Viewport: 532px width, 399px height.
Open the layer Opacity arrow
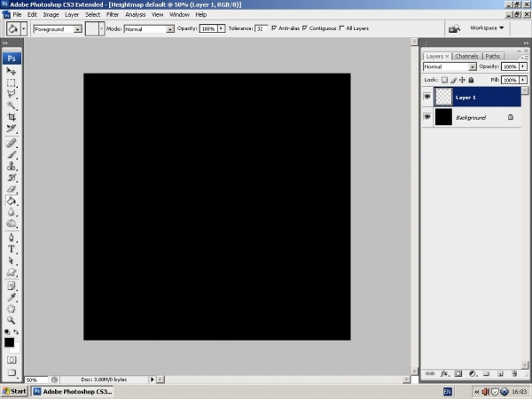tap(523, 66)
